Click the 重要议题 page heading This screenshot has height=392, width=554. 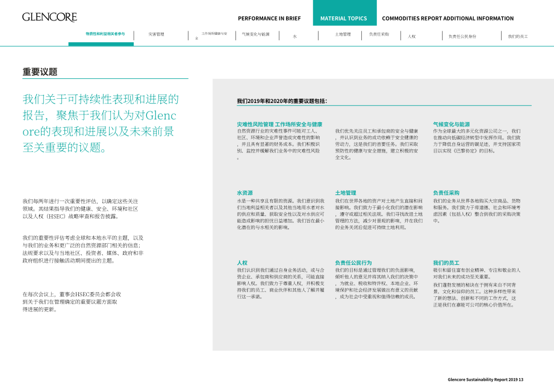click(x=40, y=72)
